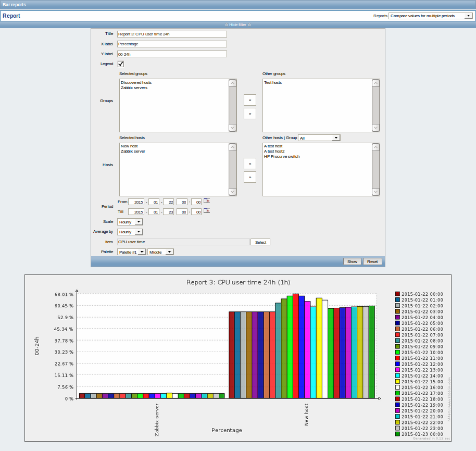
Task: Focus the Y label input field
Action: [x=172, y=54]
